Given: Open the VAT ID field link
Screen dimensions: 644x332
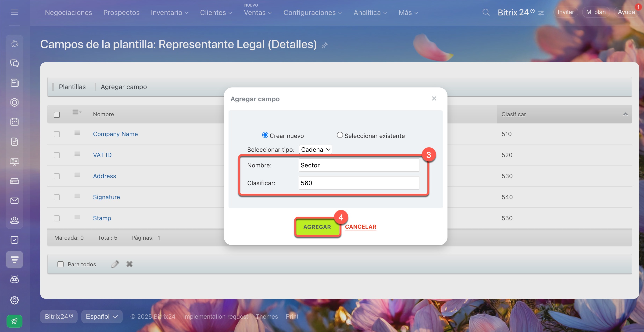Looking at the screenshot, I should (102, 155).
